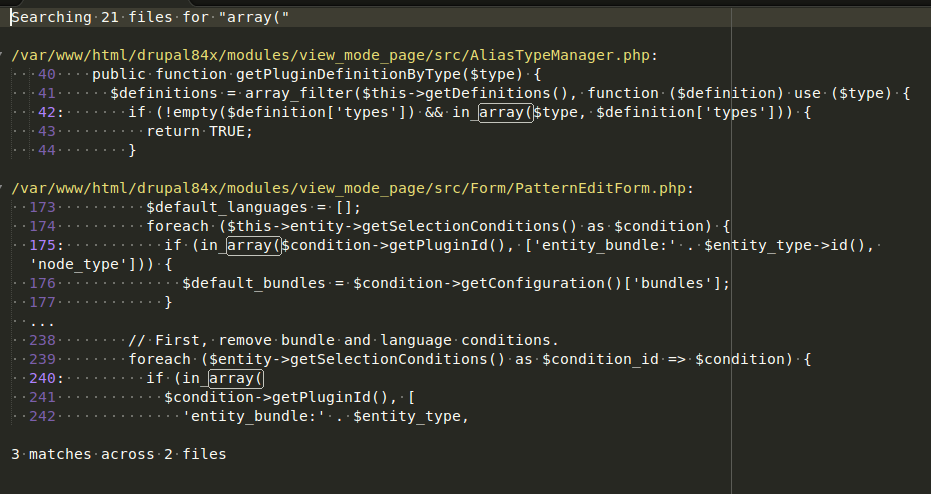931x494 pixels.
Task: Click the ellipsis separator between result blocks
Action: (x=42, y=322)
